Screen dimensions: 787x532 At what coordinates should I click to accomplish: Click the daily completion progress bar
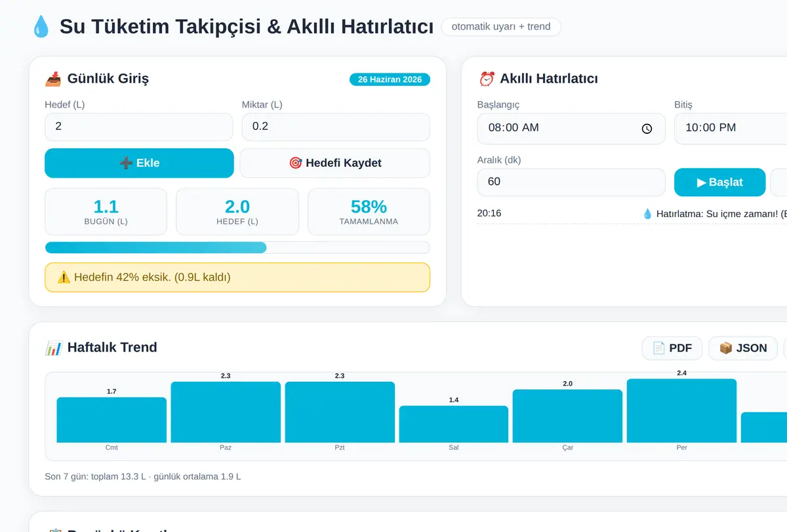237,247
